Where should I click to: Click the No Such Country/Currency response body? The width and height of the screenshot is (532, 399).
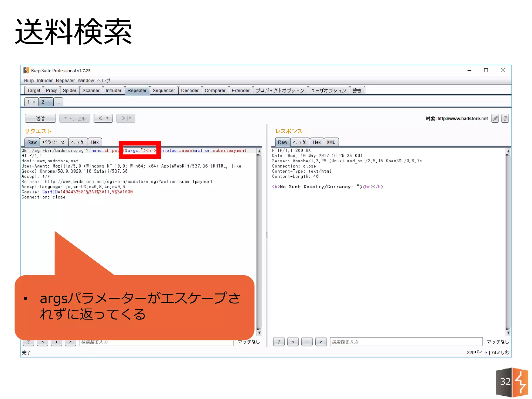tap(328, 187)
